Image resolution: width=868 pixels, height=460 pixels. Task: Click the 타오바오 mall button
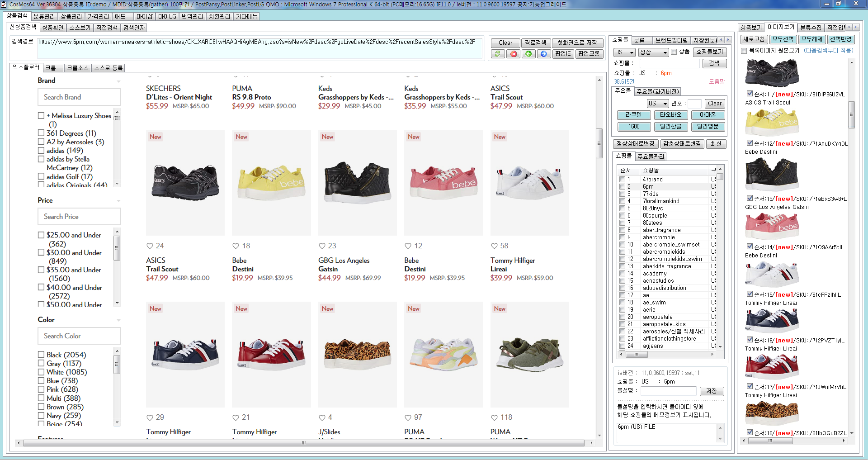point(670,115)
